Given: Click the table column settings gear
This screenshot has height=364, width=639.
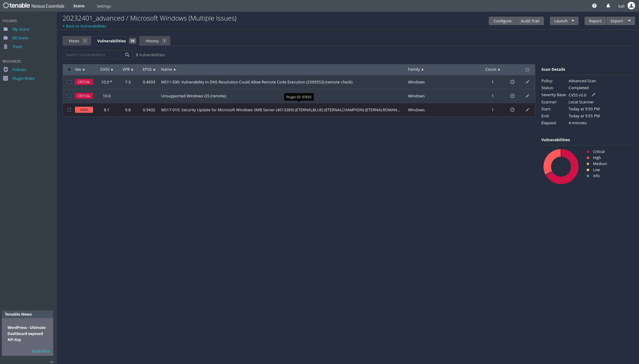Looking at the screenshot, I should coord(527,70).
